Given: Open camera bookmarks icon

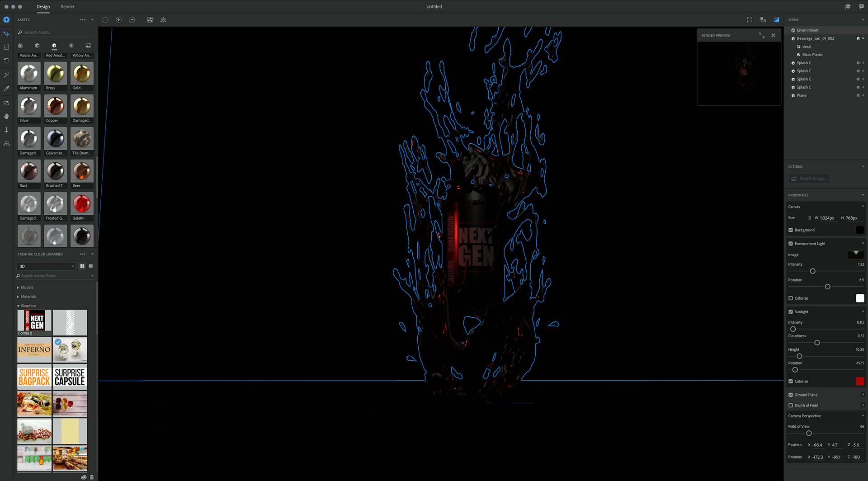Looking at the screenshot, I should 763,20.
